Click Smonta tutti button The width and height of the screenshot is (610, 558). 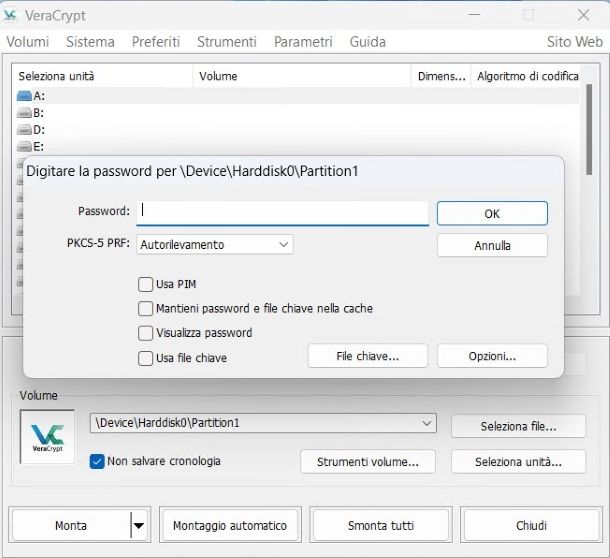[381, 525]
